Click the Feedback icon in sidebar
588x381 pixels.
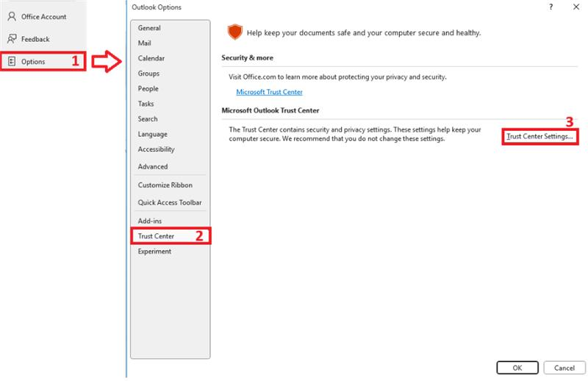tap(12, 39)
